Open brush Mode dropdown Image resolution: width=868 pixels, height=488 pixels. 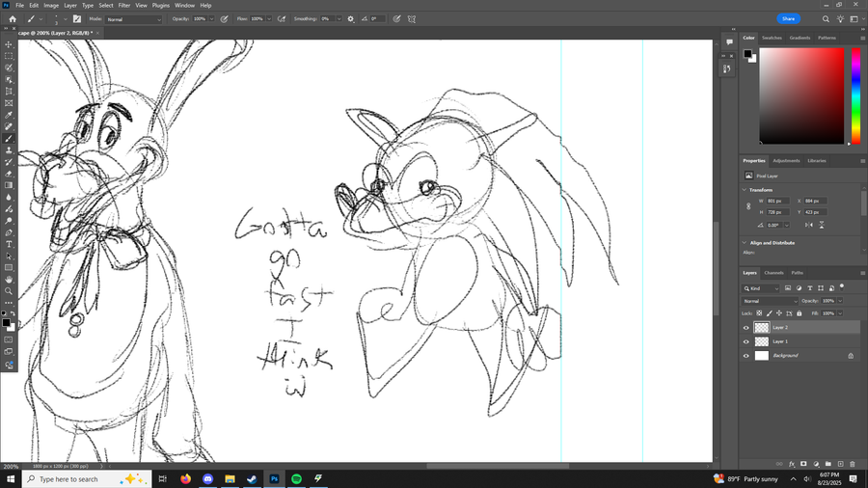point(133,19)
